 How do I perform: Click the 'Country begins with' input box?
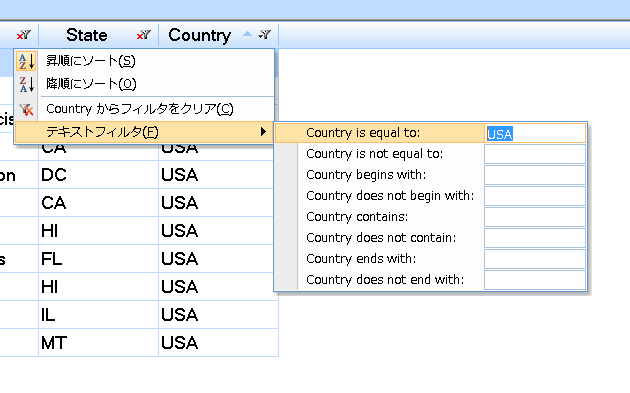point(535,175)
